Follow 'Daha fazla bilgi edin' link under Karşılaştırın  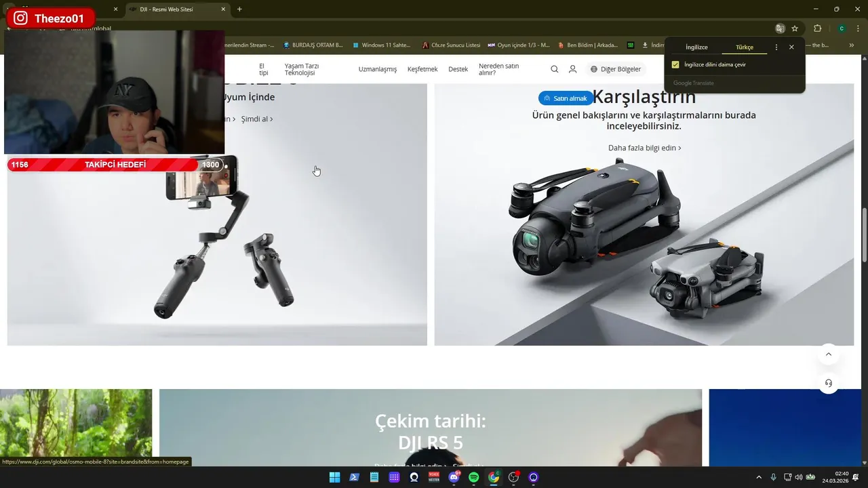(644, 148)
